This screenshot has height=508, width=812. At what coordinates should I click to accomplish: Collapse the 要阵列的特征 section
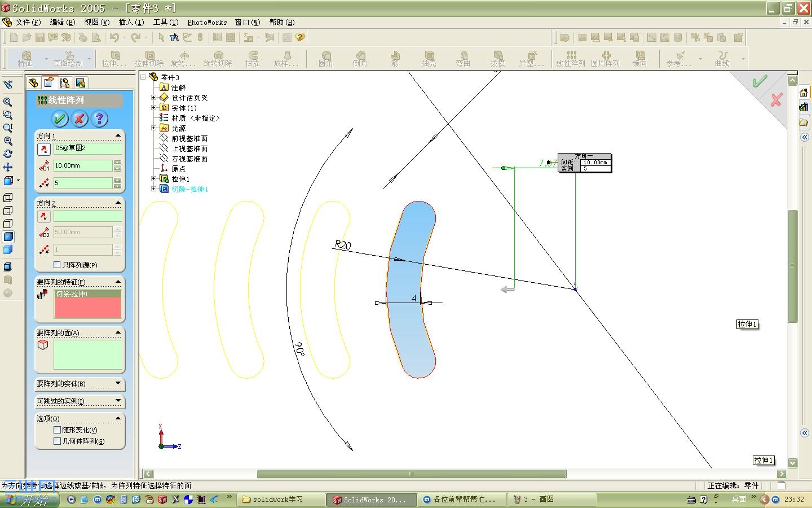(x=118, y=281)
